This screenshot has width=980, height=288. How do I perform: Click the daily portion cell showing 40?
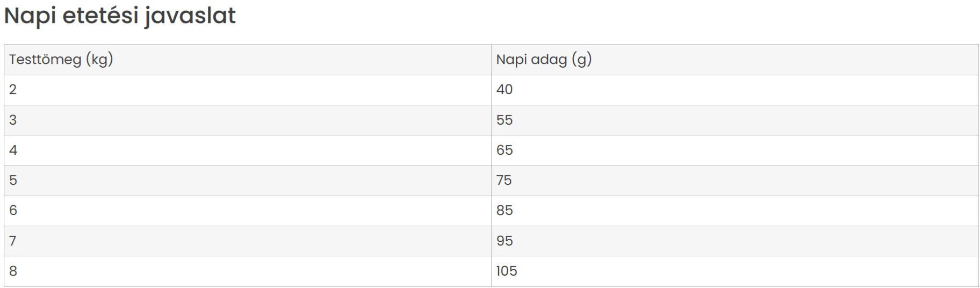734,90
